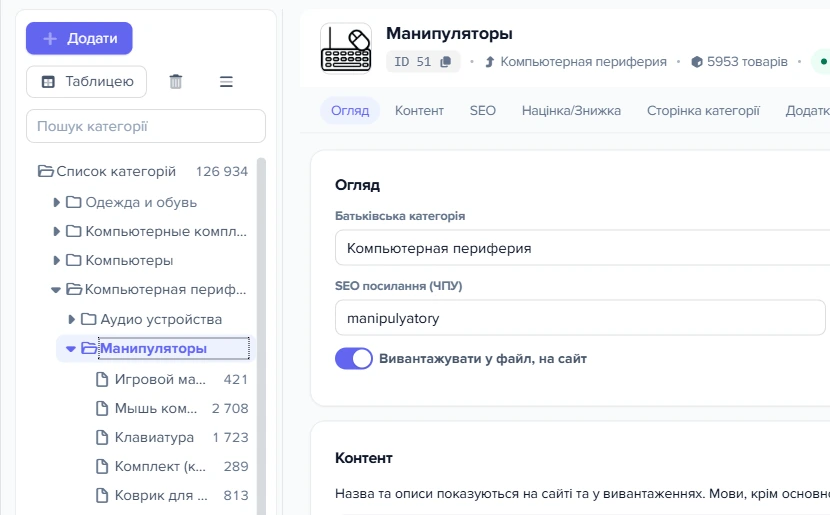Click the Список категорій folder icon

[x=46, y=171]
